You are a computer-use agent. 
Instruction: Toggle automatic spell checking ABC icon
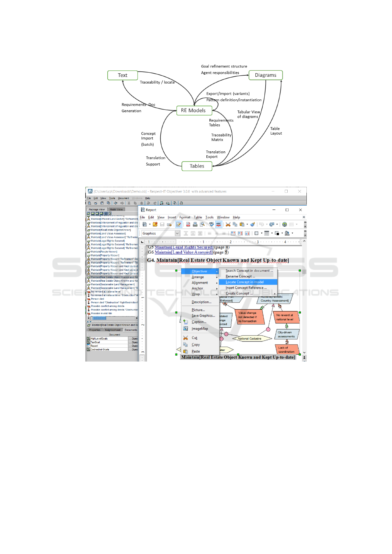click(x=219, y=224)
